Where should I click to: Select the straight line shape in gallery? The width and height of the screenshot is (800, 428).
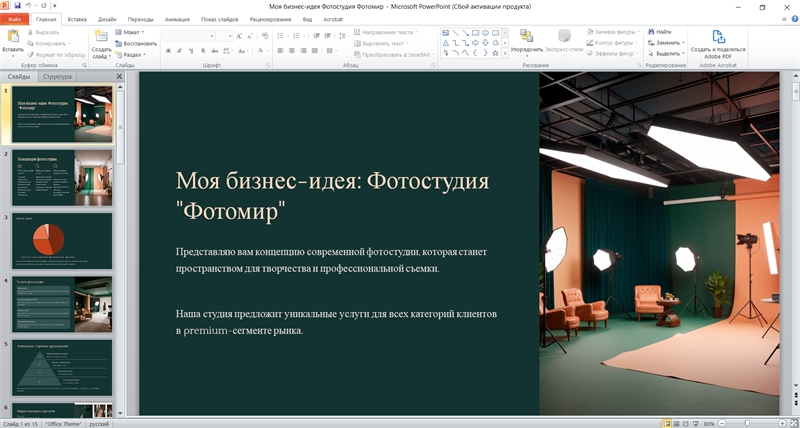pos(456,33)
